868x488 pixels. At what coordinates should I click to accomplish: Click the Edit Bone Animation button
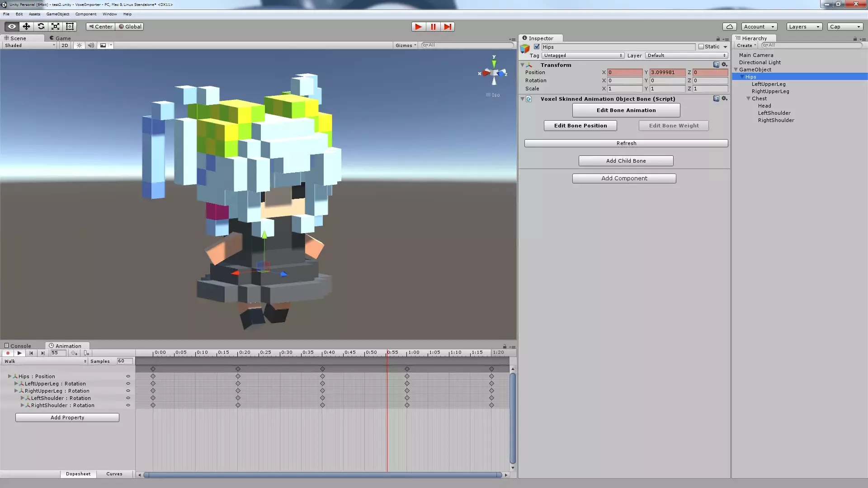coord(626,110)
